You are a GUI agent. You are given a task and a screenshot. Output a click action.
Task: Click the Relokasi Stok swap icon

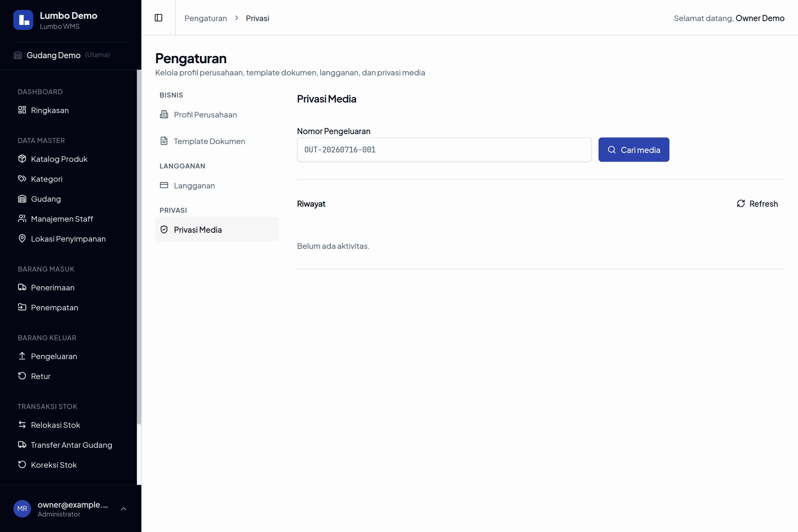tap(22, 425)
